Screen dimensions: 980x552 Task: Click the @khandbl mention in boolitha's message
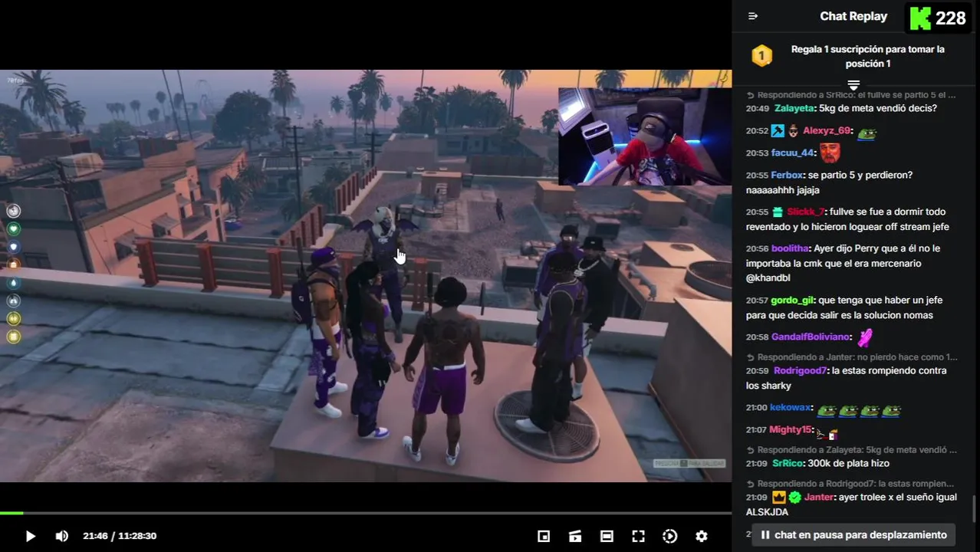(768, 278)
